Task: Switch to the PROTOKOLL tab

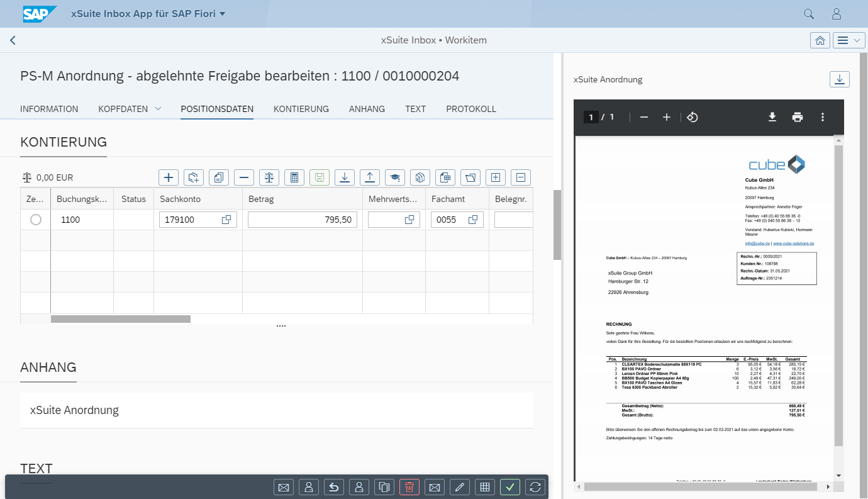Action: (470, 108)
